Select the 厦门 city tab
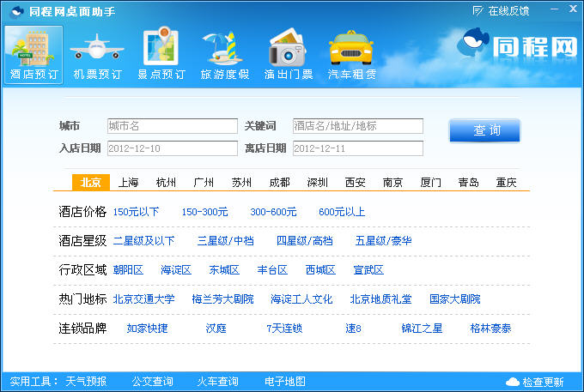This screenshot has width=584, height=392. tap(430, 182)
